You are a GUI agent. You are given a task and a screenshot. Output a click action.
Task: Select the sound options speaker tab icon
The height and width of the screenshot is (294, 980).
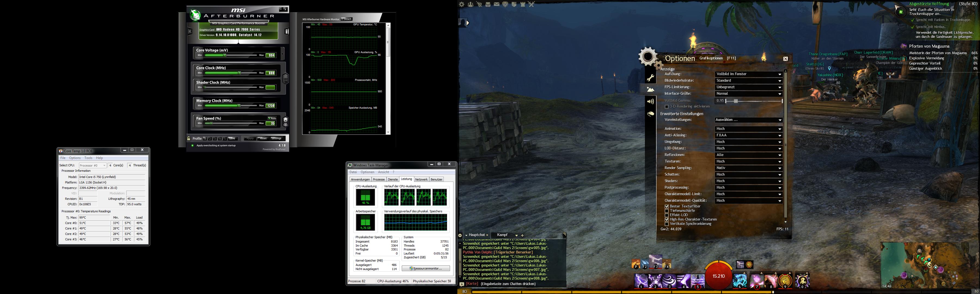651,102
